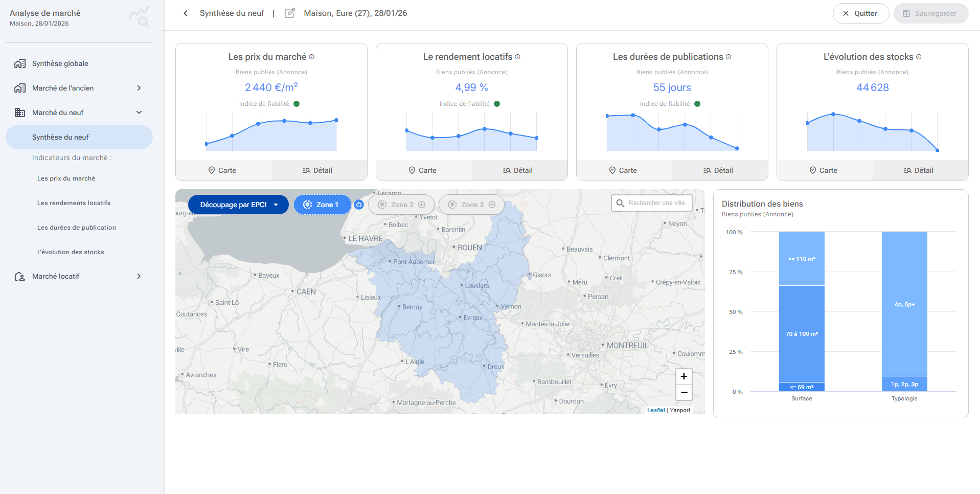Image resolution: width=980 pixels, height=494 pixels.
Task: Switch to Carte tab in évolution des stocks card
Action: click(x=825, y=170)
